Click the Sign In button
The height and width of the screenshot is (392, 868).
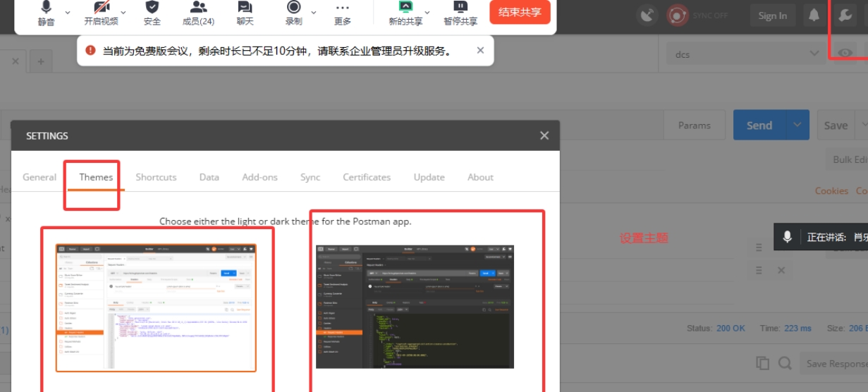pyautogui.click(x=773, y=16)
